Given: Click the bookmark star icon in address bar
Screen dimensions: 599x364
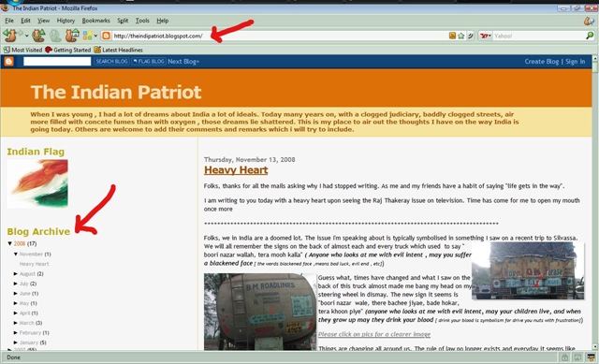Looking at the screenshot, I should click(x=461, y=36).
